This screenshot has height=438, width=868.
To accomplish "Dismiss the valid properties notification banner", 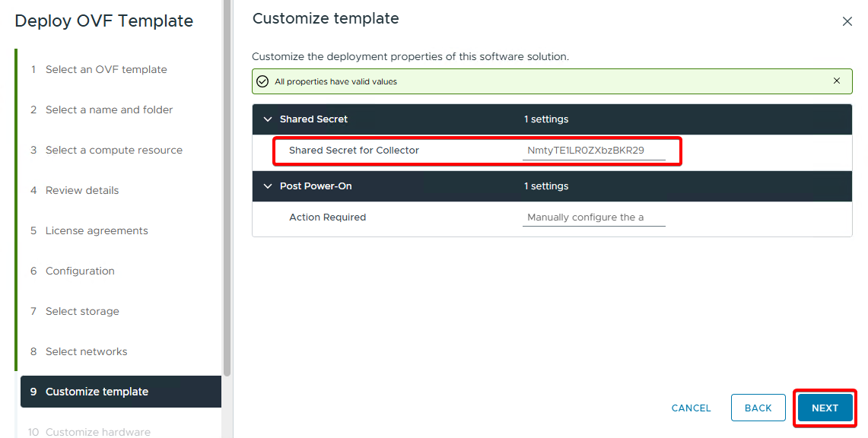I will click(x=837, y=81).
